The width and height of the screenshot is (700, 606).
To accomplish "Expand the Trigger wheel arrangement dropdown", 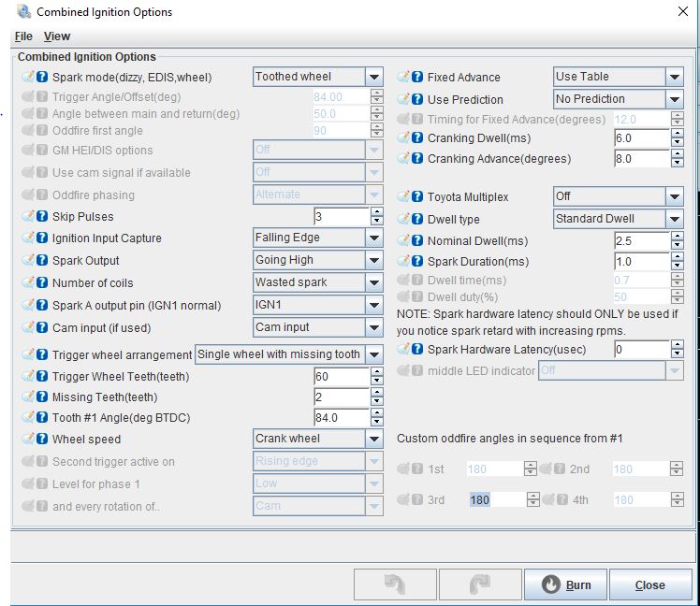I will click(x=373, y=354).
